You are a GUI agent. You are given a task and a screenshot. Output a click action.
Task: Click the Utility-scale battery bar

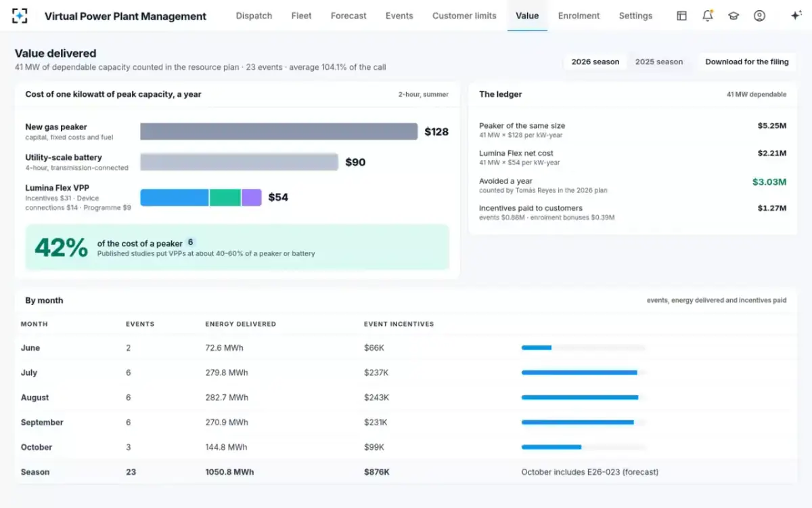239,162
